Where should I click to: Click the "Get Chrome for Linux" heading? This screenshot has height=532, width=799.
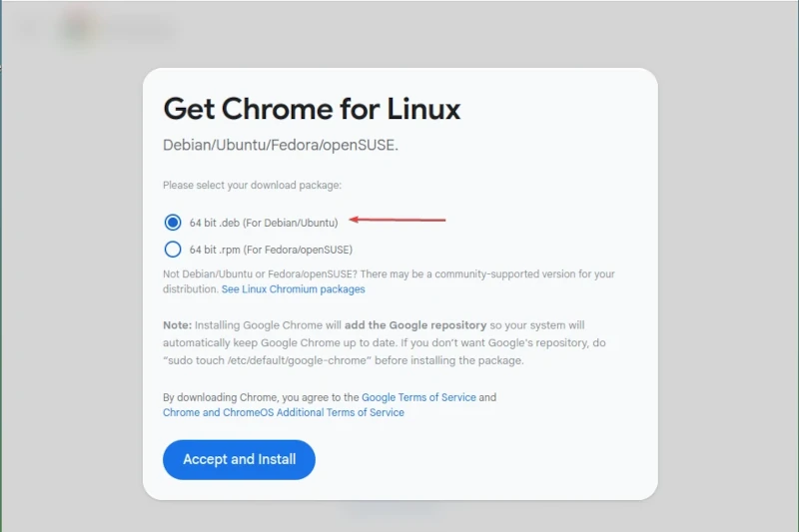pyautogui.click(x=312, y=109)
